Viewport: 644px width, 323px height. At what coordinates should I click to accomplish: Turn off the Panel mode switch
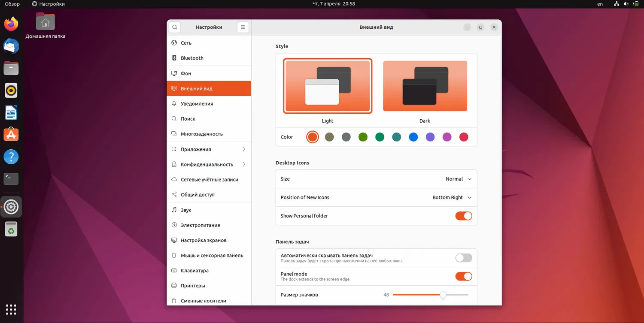click(x=464, y=276)
